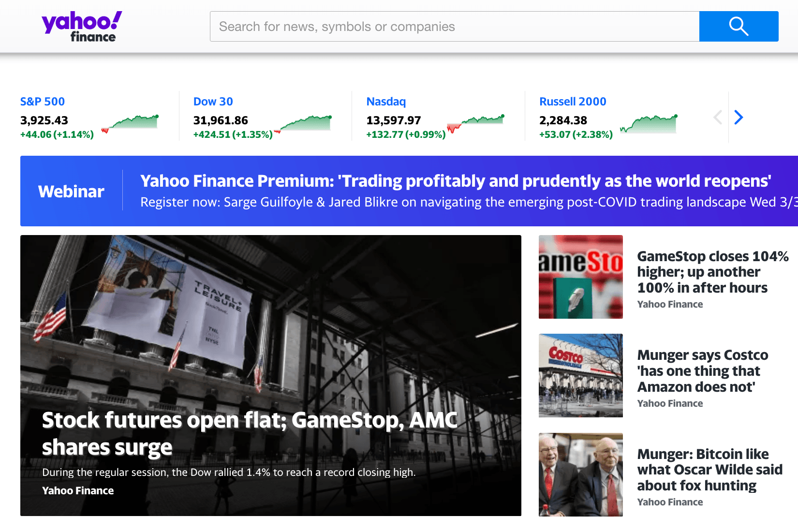The image size is (798, 532).
Task: Click the Dow rallied 1.4% summary text
Action: click(x=229, y=473)
